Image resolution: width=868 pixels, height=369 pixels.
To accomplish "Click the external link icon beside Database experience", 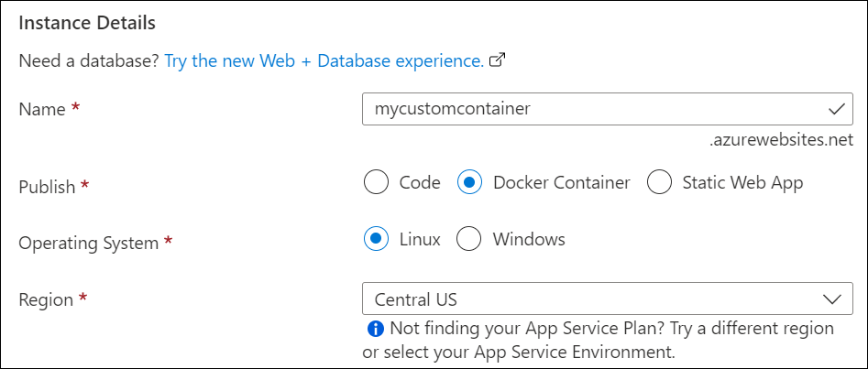I will [498, 61].
